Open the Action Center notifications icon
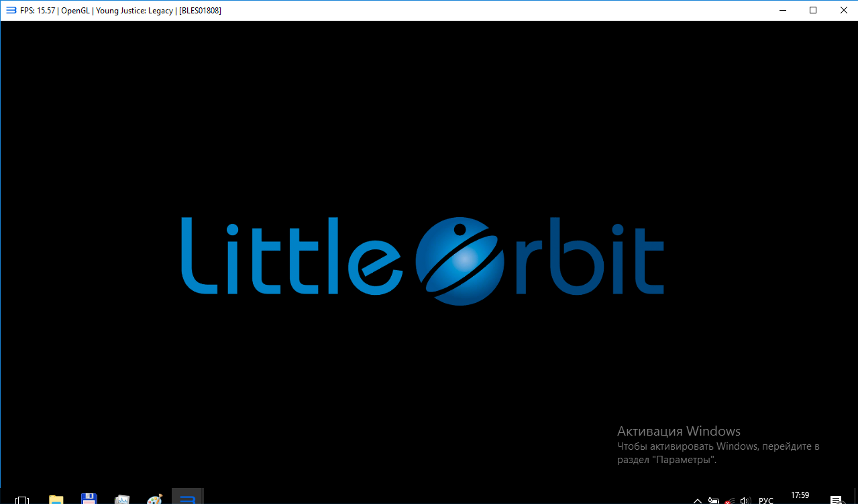Viewport: 858px width, 504px height. [836, 499]
